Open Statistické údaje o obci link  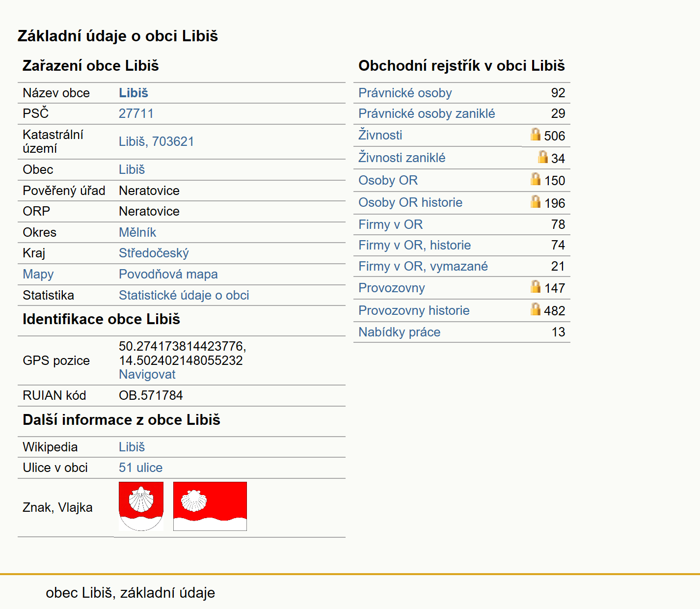[x=184, y=295]
